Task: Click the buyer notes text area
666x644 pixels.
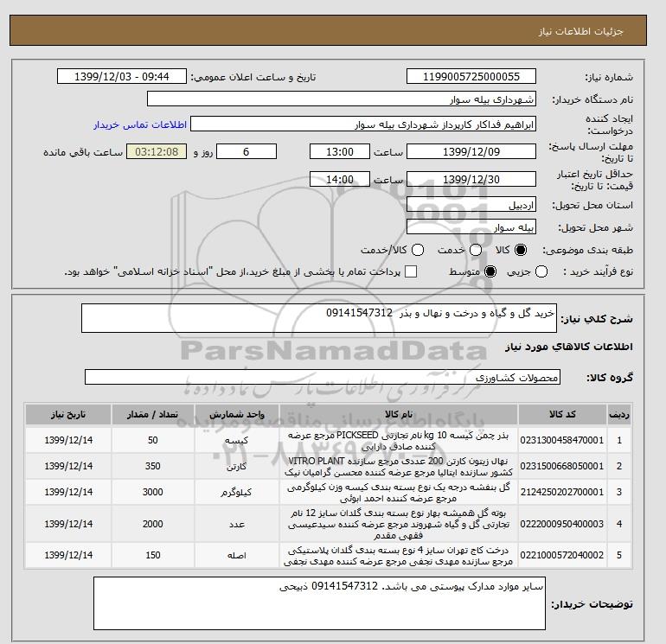Action: [x=319, y=603]
